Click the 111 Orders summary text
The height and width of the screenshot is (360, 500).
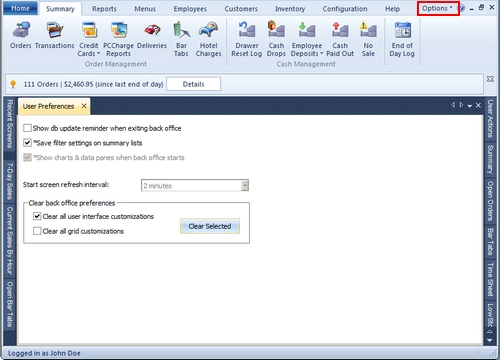(x=93, y=84)
